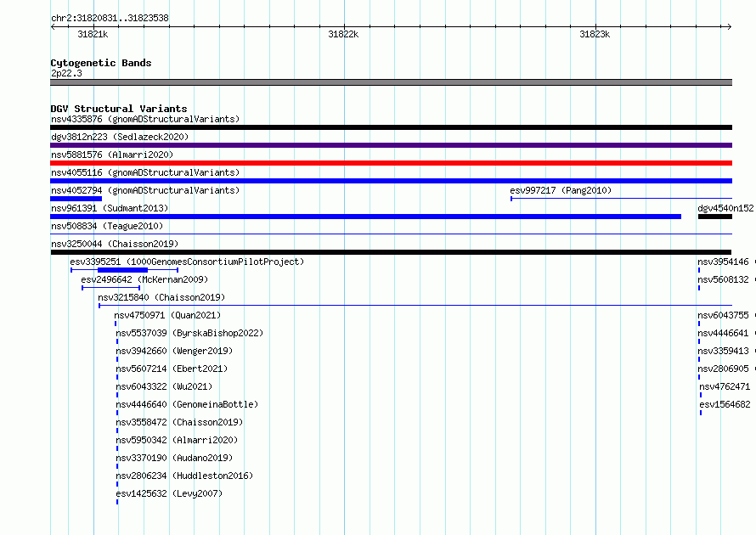Open nsv3215840 Chaisson2019 variant

click(161, 297)
